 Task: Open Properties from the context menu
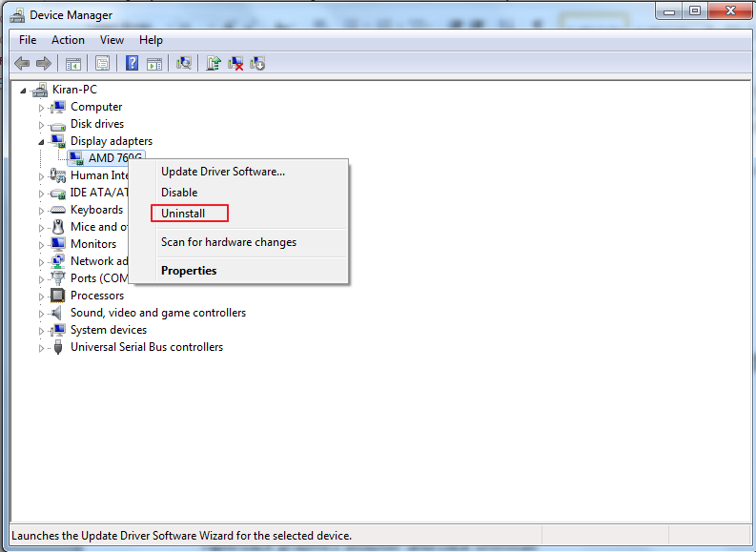189,271
